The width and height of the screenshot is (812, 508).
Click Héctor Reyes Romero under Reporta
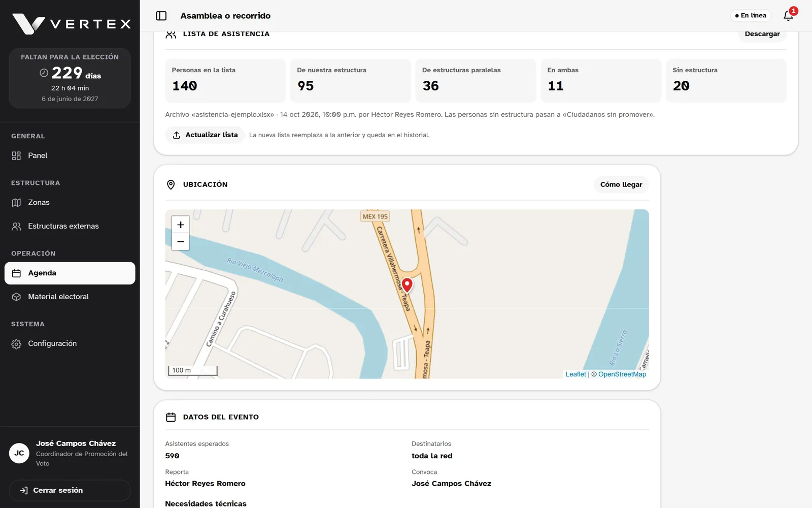point(205,484)
